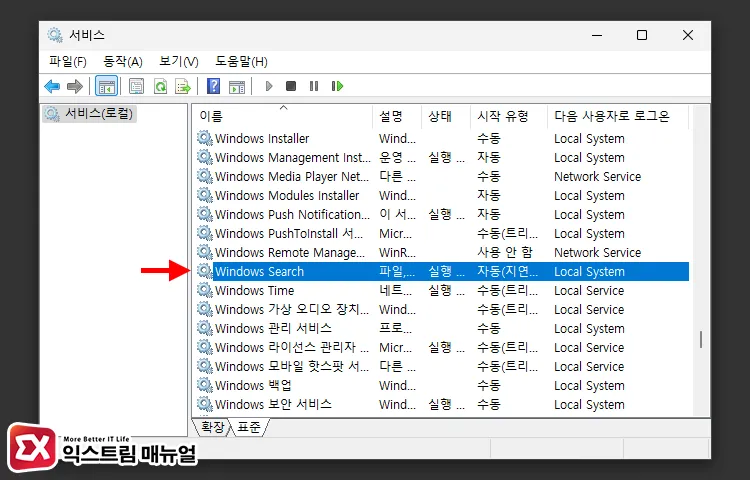Select Windows Remote Manage... service
Viewport: 750px width, 480px height.
(442, 252)
